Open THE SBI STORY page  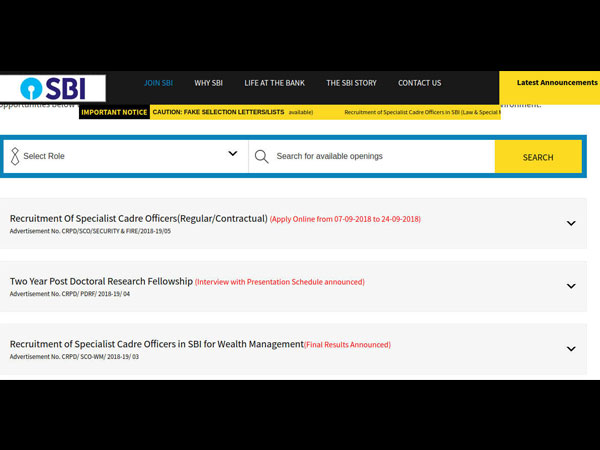point(351,83)
